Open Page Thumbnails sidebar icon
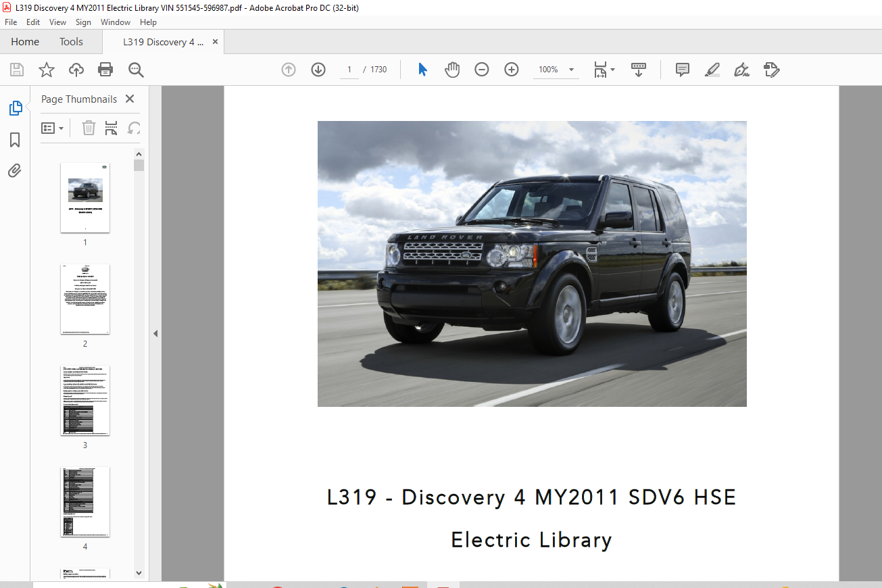The height and width of the screenshot is (588, 882). [x=15, y=108]
